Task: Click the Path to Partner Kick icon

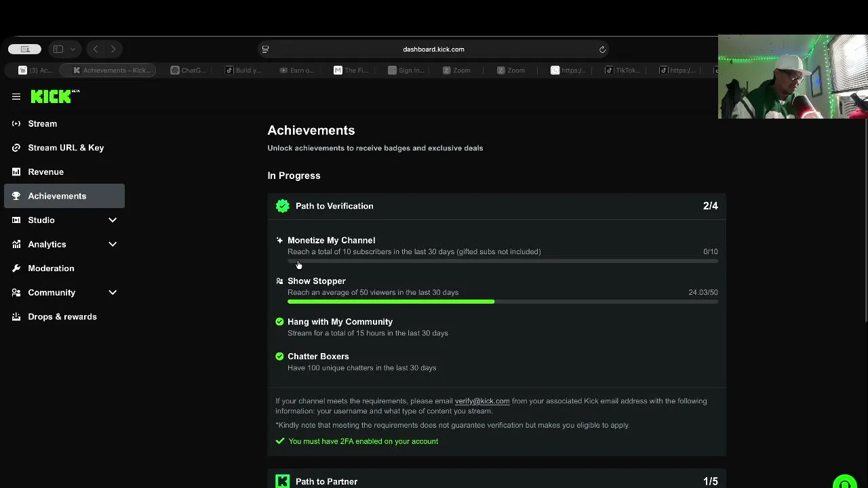Action: click(283, 481)
